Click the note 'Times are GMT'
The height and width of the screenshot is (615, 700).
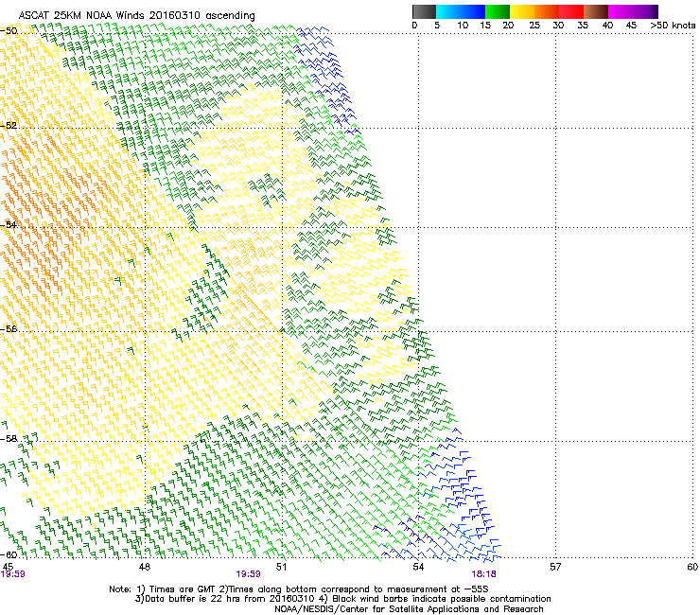tap(182, 589)
